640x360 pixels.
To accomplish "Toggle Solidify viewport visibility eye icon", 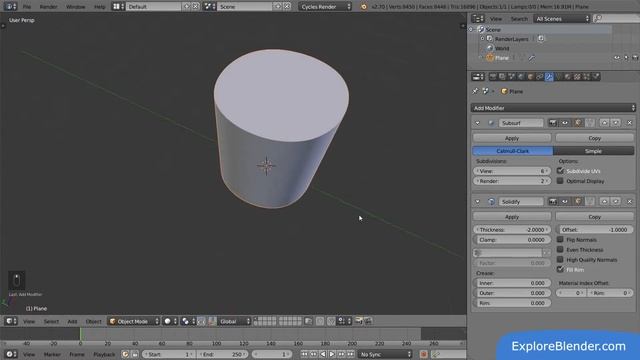I will tap(565, 202).
